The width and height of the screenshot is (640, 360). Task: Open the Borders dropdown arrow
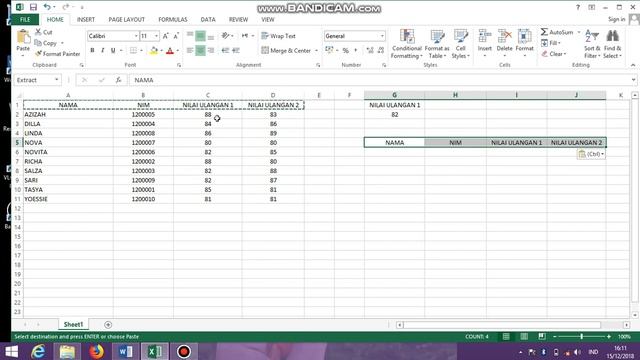pos(141,50)
